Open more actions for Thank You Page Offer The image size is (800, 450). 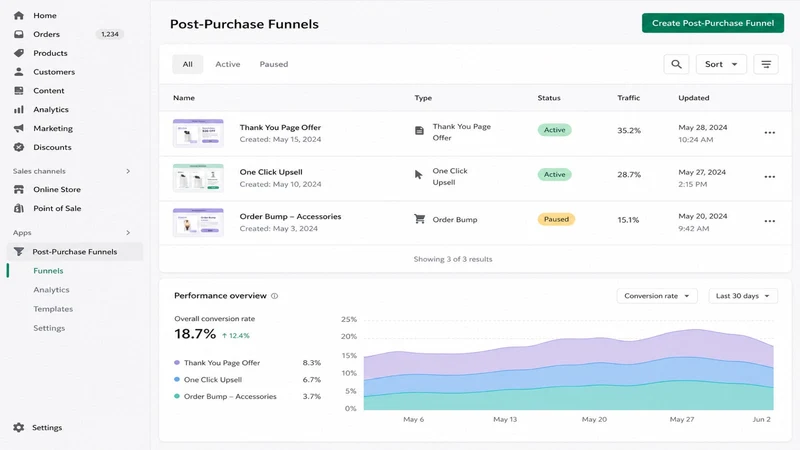click(x=769, y=133)
